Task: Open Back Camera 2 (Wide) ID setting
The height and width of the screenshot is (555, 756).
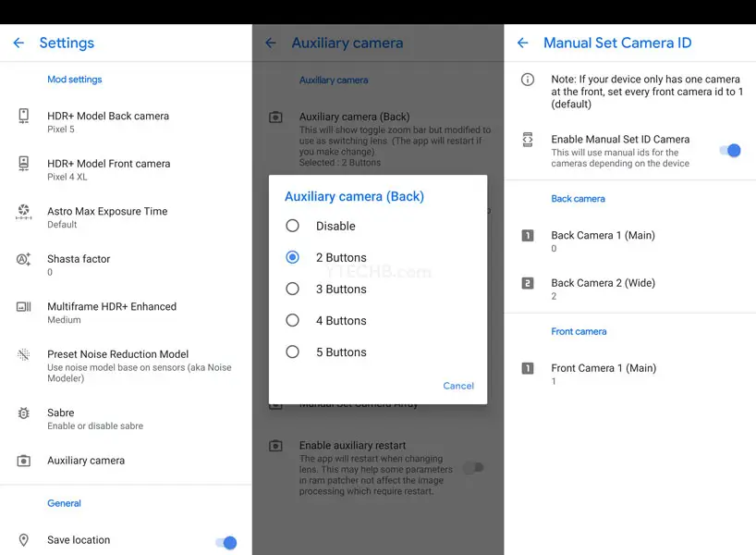Action: [x=603, y=289]
